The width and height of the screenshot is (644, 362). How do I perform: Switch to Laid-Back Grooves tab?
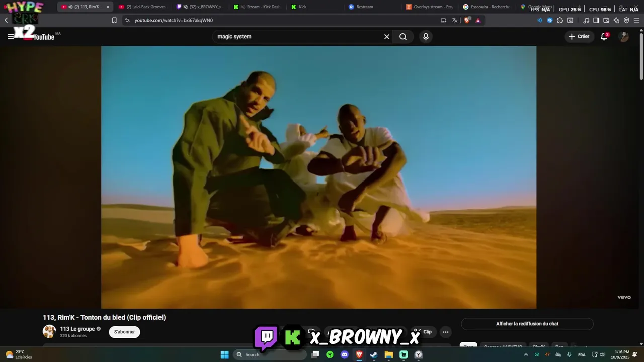click(x=142, y=7)
